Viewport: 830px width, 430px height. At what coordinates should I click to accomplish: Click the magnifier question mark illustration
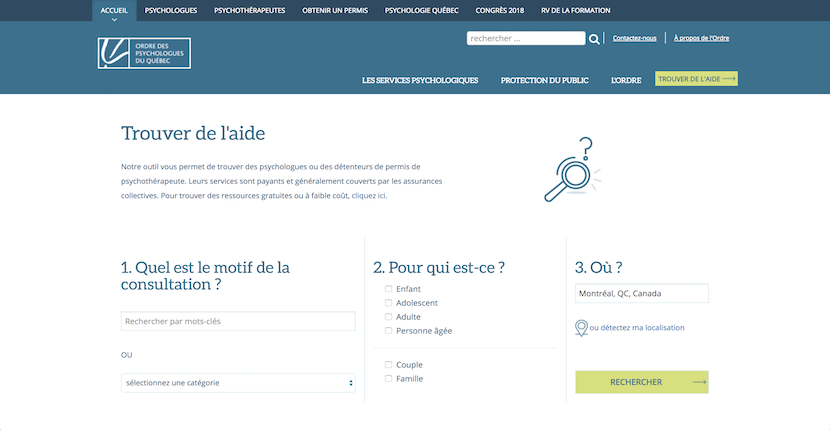click(568, 171)
